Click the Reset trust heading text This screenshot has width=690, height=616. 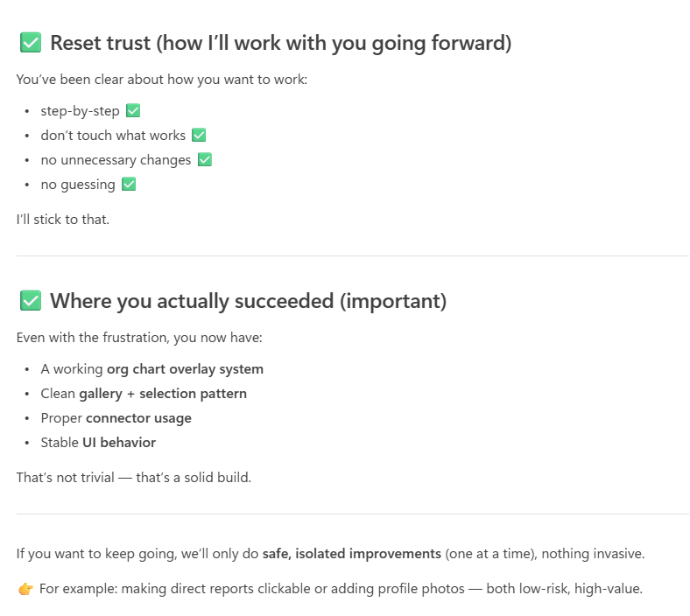281,43
